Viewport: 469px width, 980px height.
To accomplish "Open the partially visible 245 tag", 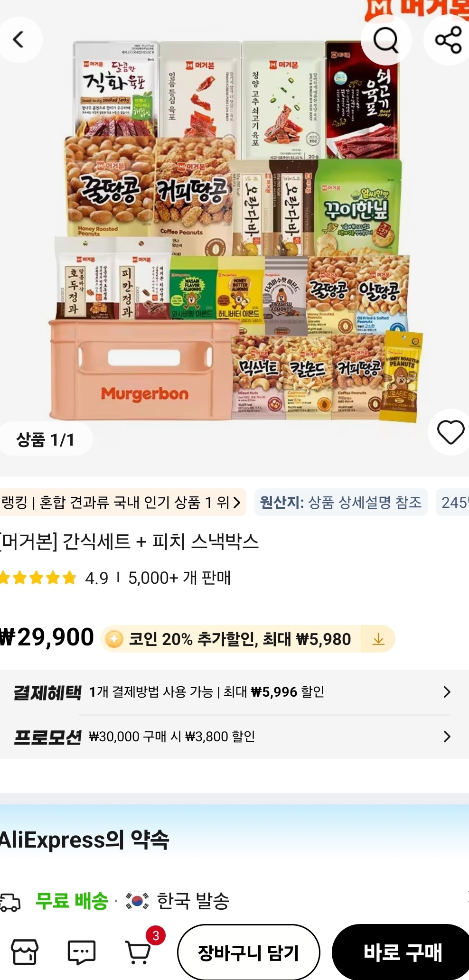I will pos(453,502).
